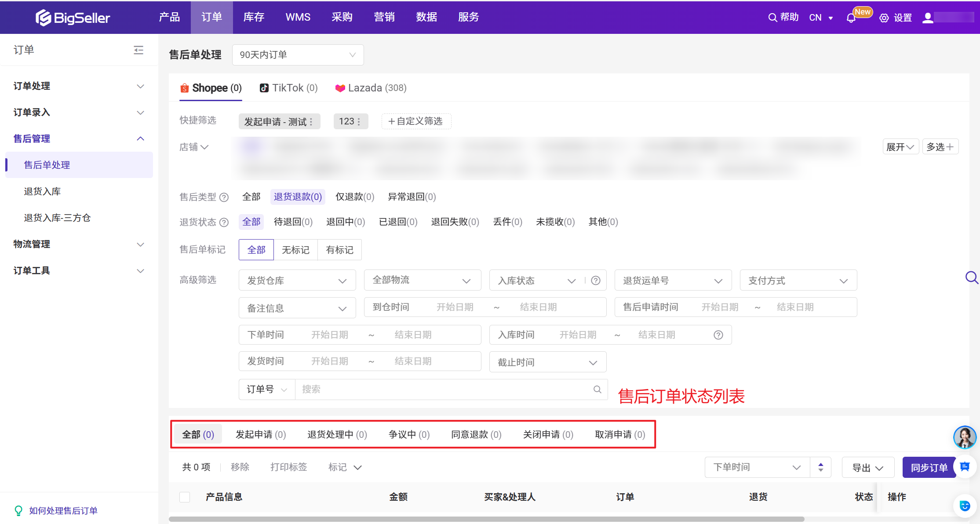The image size is (980, 524).
Task: Click the lightbulb tip icon
Action: (x=18, y=511)
